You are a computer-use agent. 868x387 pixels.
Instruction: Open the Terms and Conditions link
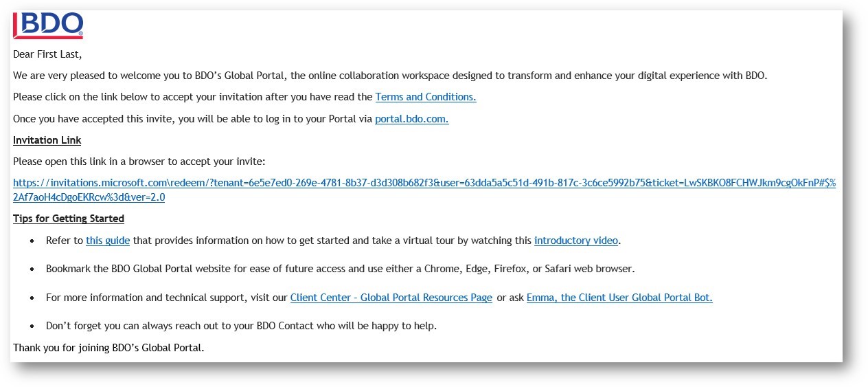tap(426, 97)
